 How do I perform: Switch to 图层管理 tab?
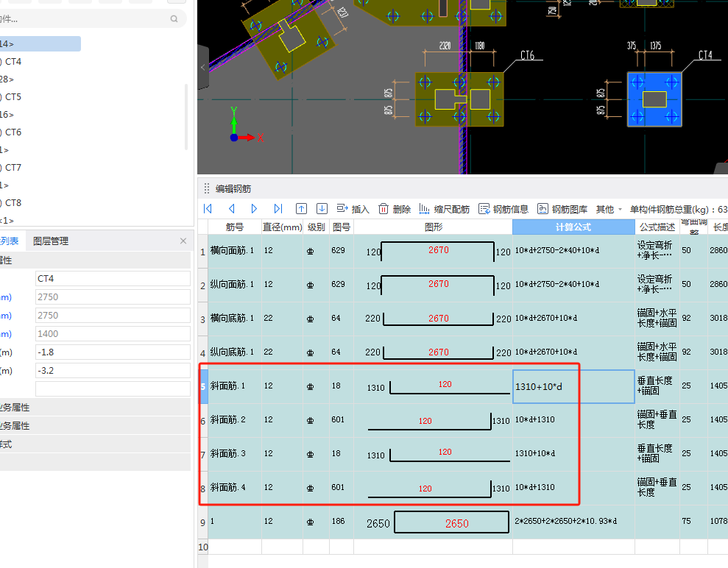click(51, 241)
